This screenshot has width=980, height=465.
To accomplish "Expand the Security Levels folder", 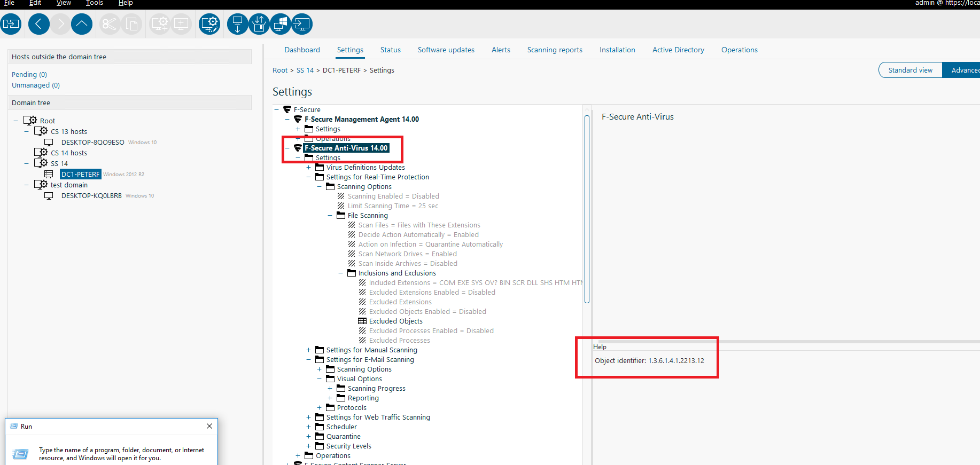I will [308, 446].
